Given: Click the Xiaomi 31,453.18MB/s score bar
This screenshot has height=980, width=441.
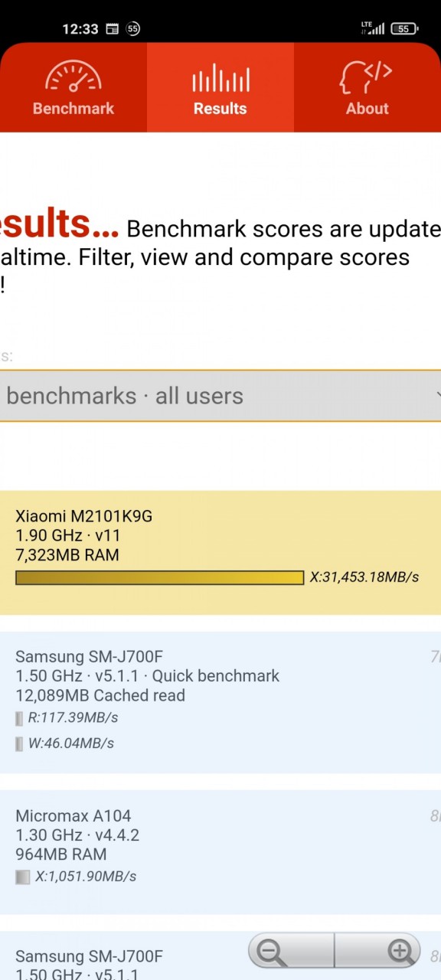Looking at the screenshot, I should pyautogui.click(x=159, y=577).
